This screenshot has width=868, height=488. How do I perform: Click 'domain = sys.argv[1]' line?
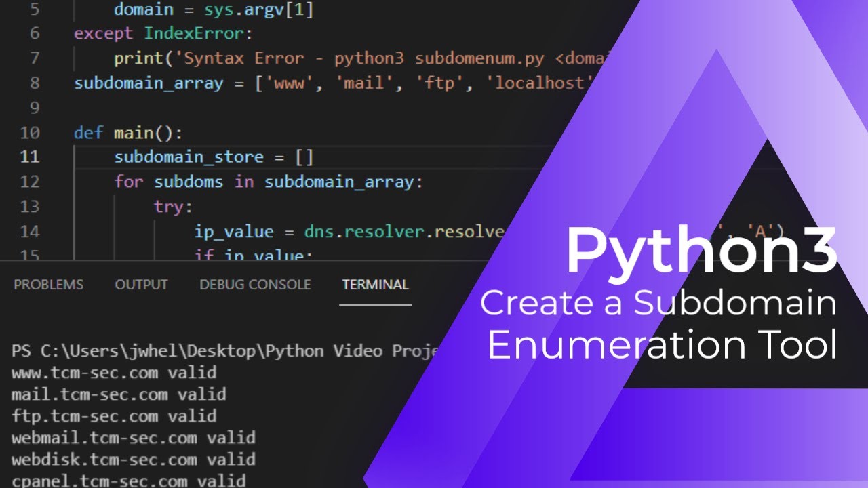[214, 9]
